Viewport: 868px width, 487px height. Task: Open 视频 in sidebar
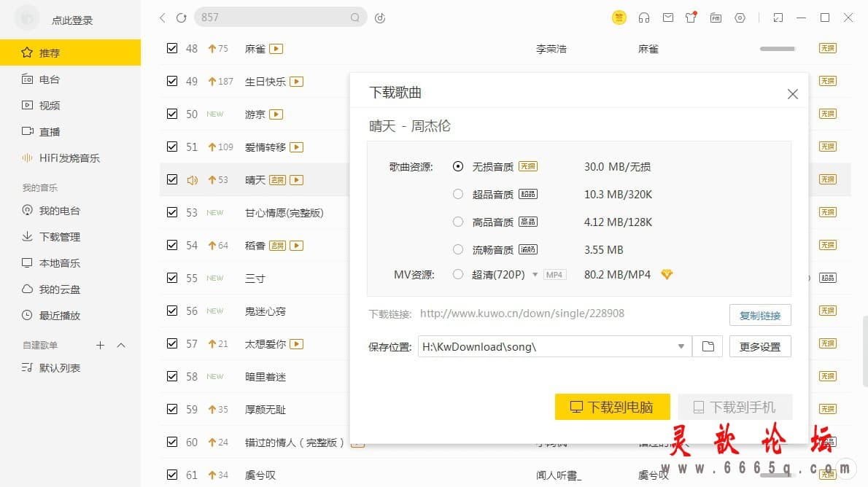[70, 105]
